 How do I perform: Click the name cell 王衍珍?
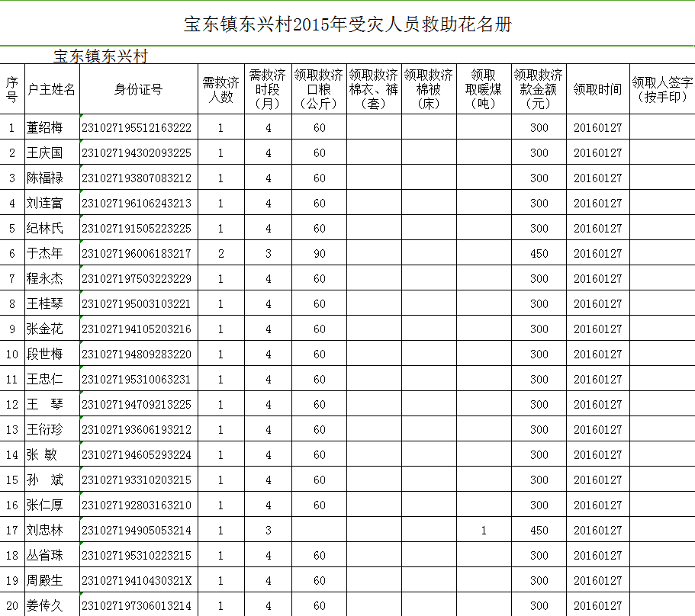coord(53,429)
